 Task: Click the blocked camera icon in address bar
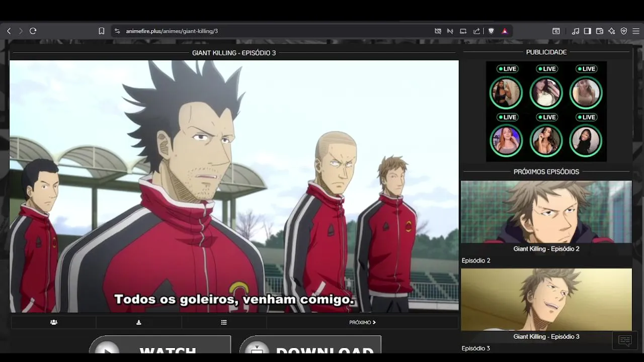click(x=438, y=31)
